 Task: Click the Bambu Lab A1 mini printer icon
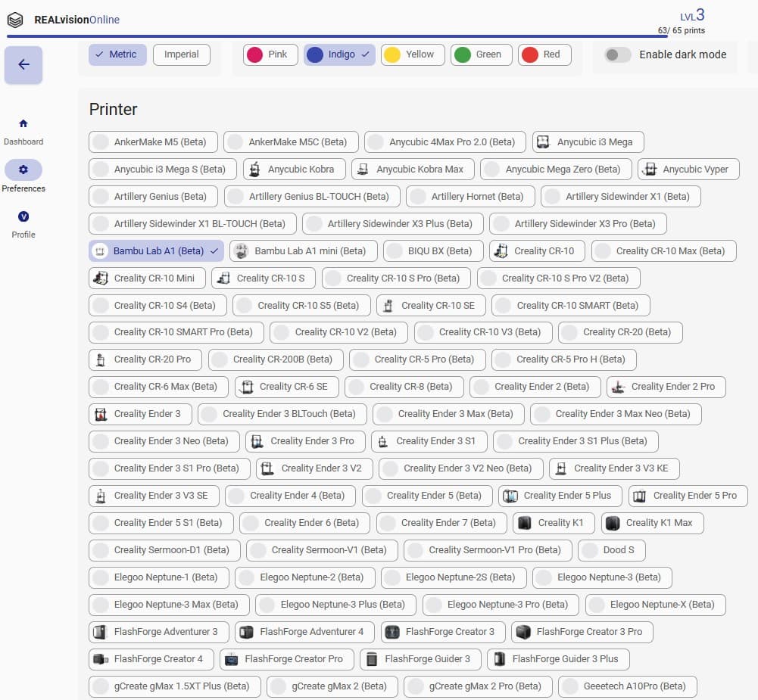[x=241, y=251]
